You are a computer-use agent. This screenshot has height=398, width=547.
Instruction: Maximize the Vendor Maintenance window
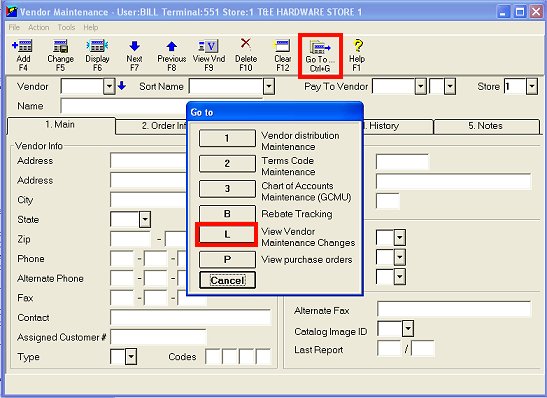tap(520, 12)
